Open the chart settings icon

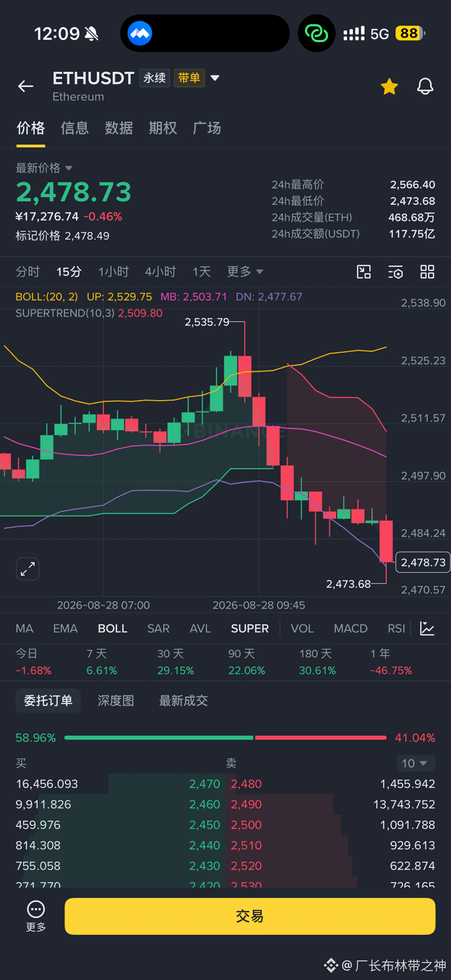(x=395, y=272)
